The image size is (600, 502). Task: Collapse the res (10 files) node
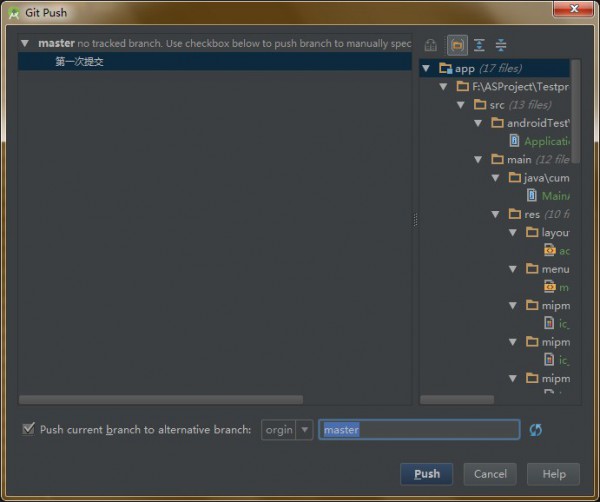pos(495,214)
